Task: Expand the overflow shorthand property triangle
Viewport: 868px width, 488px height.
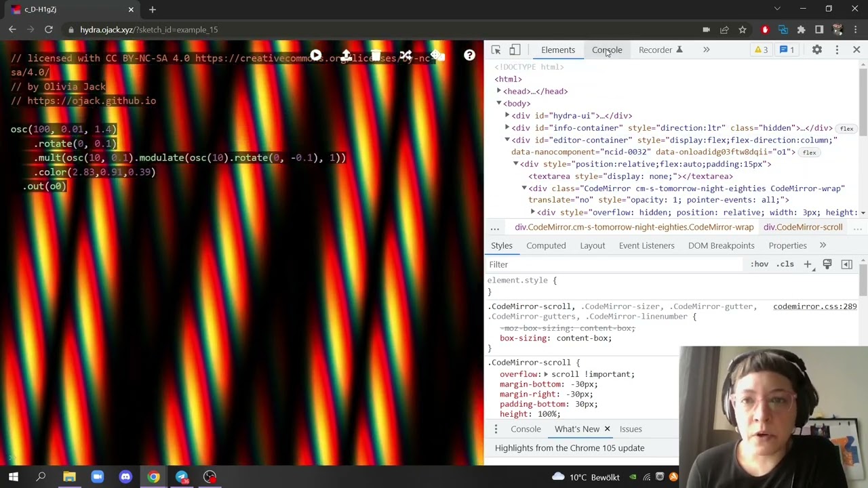Action: click(x=546, y=374)
